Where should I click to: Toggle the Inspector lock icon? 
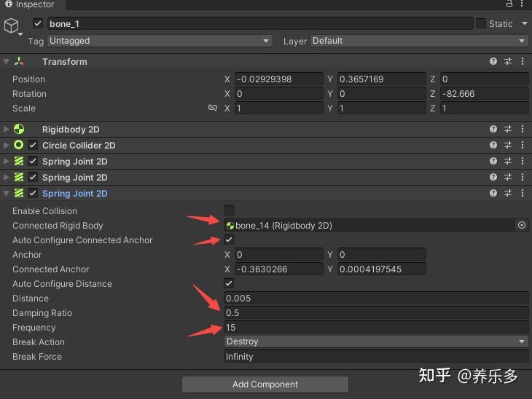tap(509, 4)
